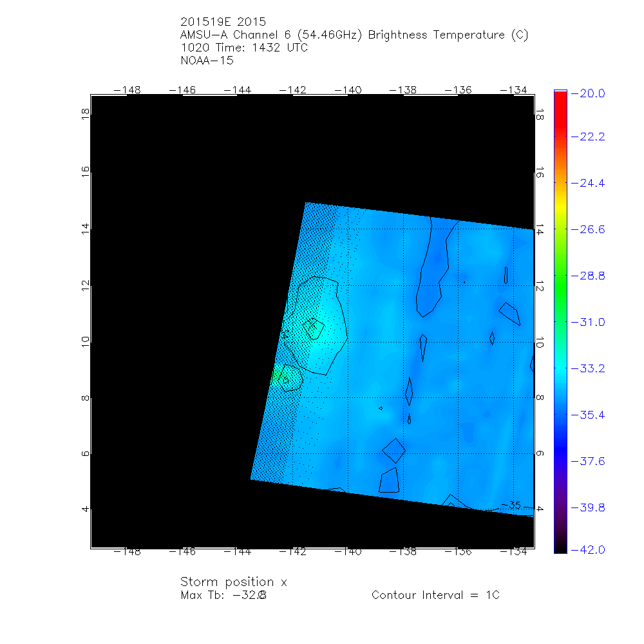Click the NOAA-15 satellite label
This screenshot has width=644, height=644.
[207, 61]
